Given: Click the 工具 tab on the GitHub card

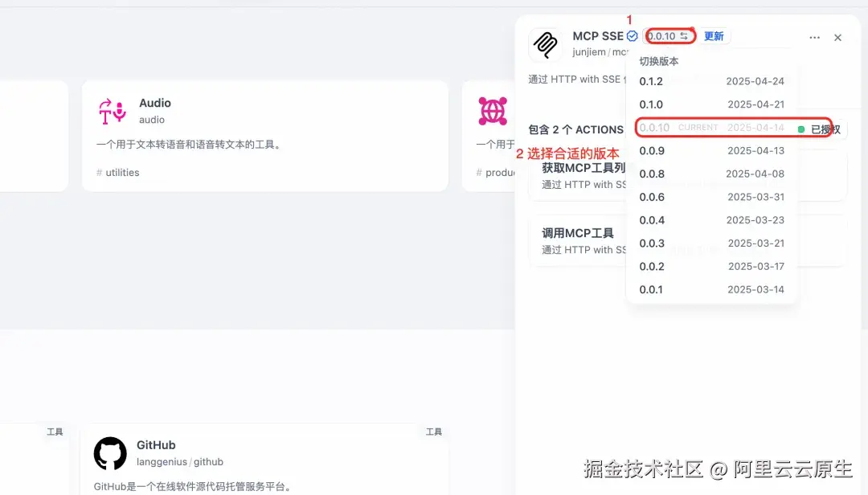Looking at the screenshot, I should click(434, 432).
